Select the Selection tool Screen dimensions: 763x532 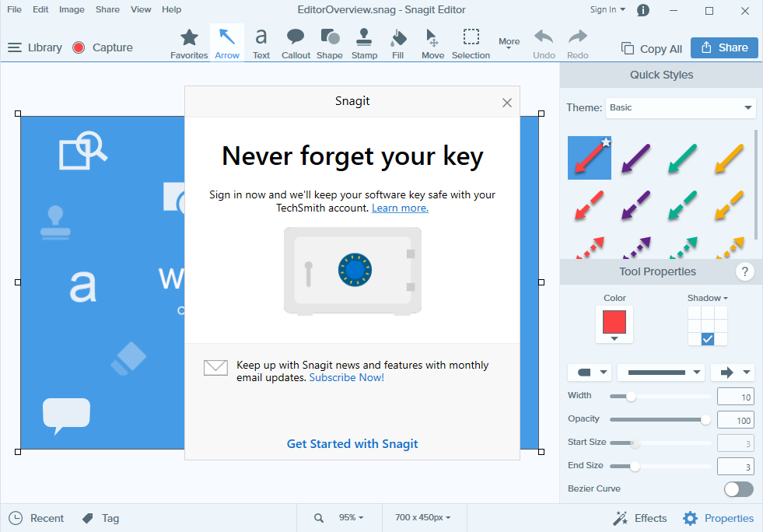(x=471, y=44)
